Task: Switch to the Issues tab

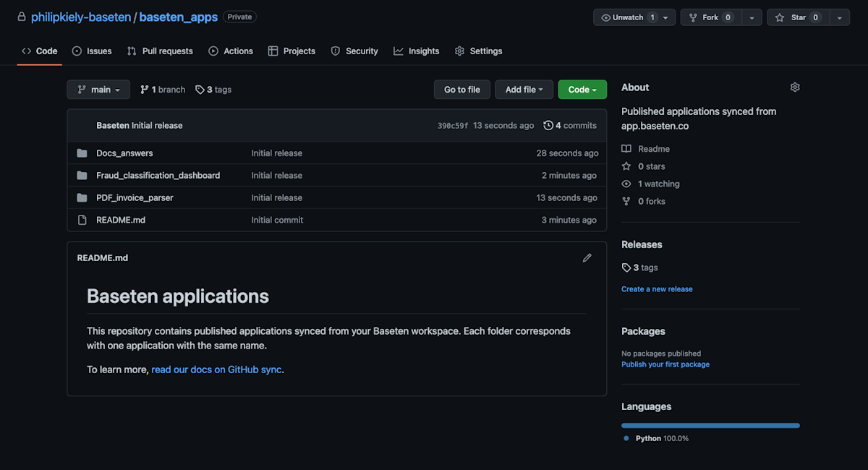Action: pyautogui.click(x=92, y=51)
